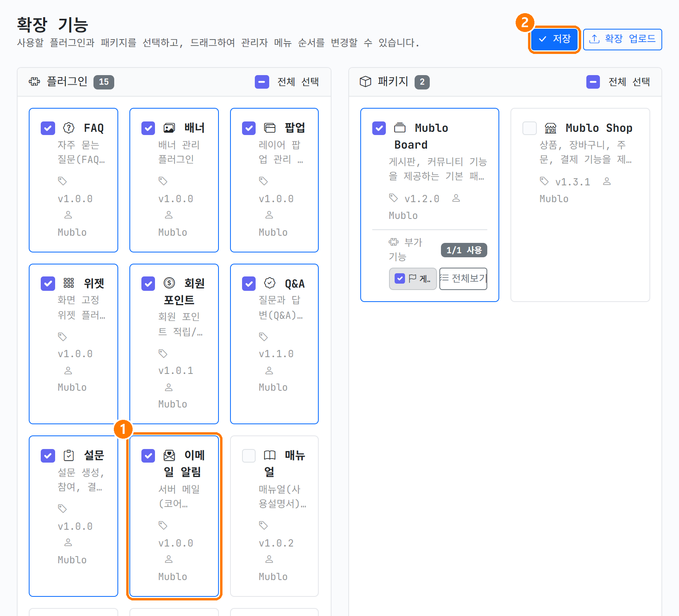Click the 확장 기능 page heading

pyautogui.click(x=52, y=24)
